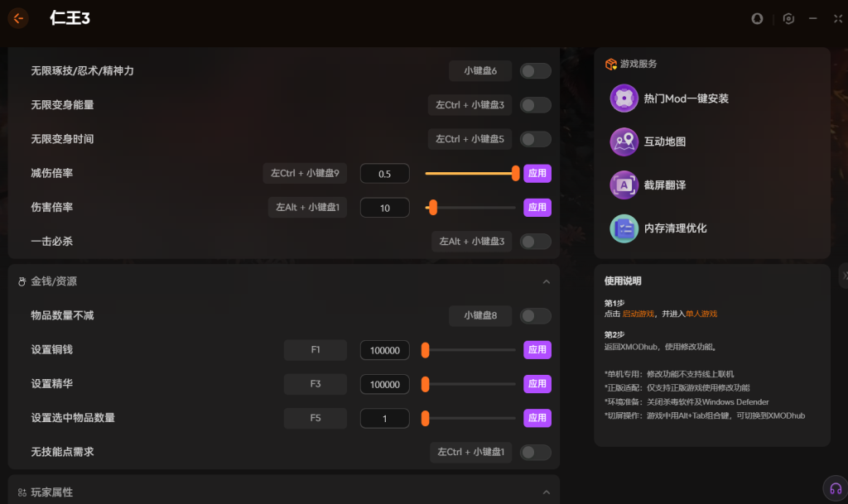Collapse the 玩家属性 section

(x=546, y=492)
